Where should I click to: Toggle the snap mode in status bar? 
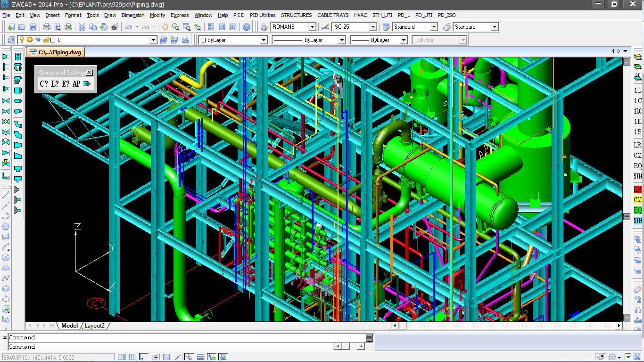click(121, 357)
